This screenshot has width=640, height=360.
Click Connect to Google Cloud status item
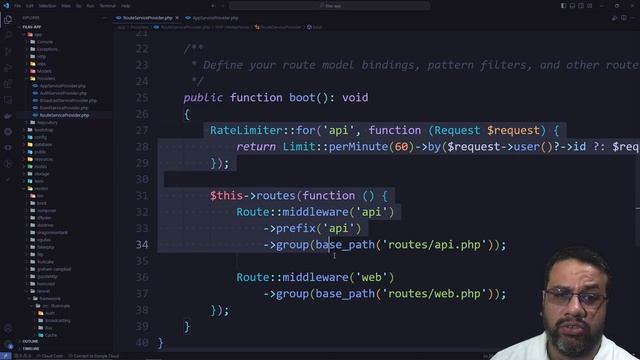click(x=93, y=356)
